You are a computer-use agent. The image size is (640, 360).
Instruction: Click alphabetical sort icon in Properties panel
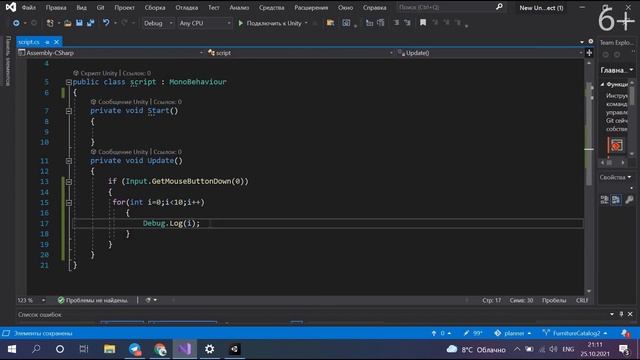tap(616, 200)
